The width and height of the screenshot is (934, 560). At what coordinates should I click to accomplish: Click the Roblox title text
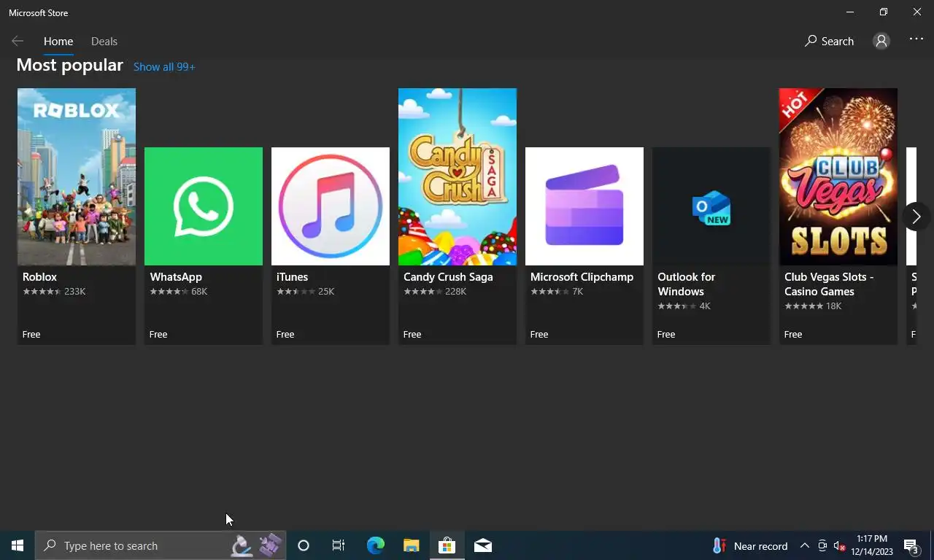click(x=39, y=277)
